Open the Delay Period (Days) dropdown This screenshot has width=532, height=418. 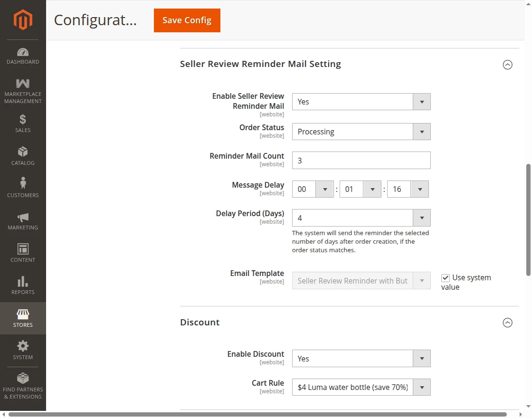coord(361,218)
